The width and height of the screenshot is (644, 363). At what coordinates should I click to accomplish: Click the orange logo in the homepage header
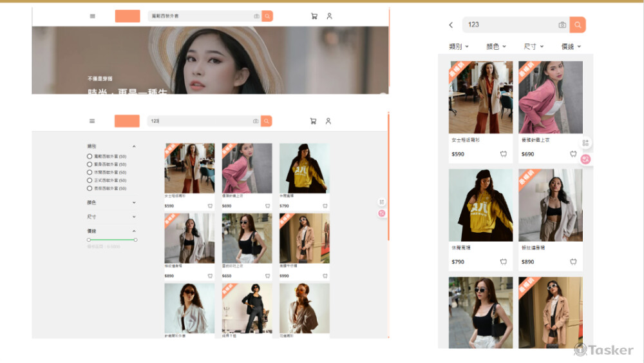[x=128, y=16]
